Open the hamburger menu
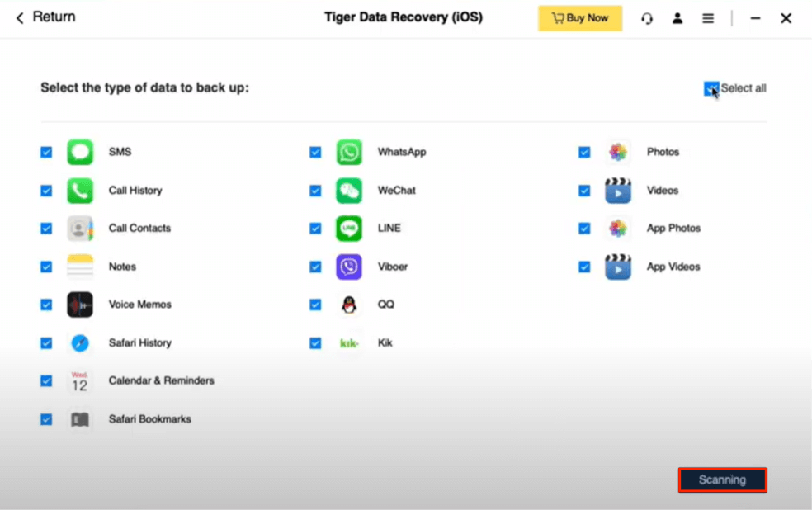The width and height of the screenshot is (812, 510). (x=708, y=18)
